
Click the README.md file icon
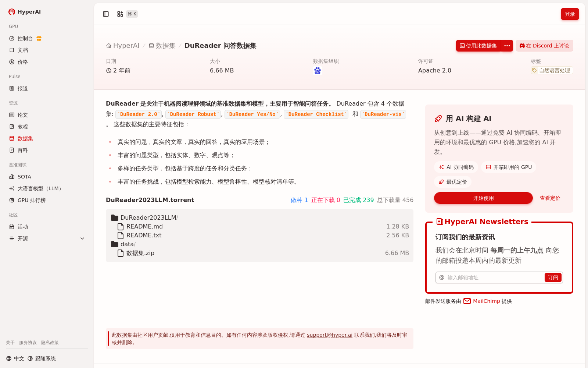[121, 226]
